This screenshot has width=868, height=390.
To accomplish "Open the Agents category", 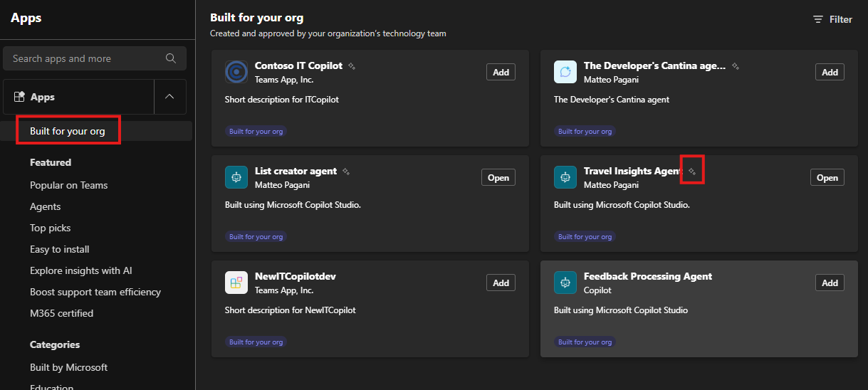I will coord(46,206).
